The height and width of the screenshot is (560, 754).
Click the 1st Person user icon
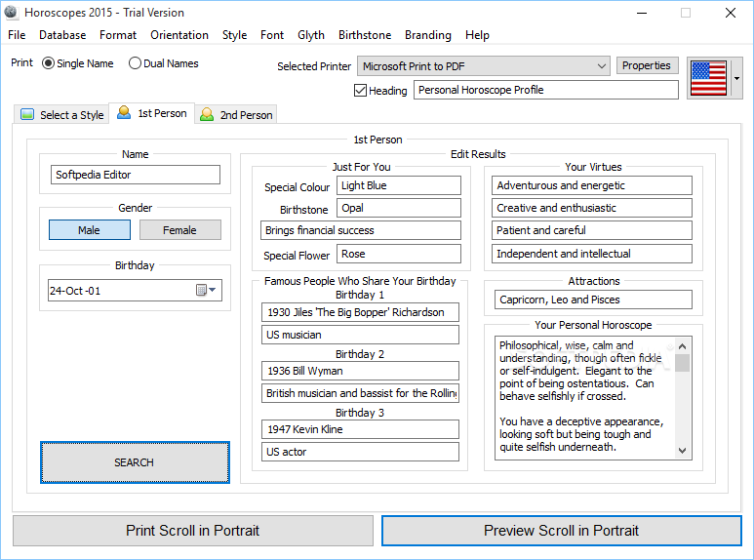(x=124, y=112)
